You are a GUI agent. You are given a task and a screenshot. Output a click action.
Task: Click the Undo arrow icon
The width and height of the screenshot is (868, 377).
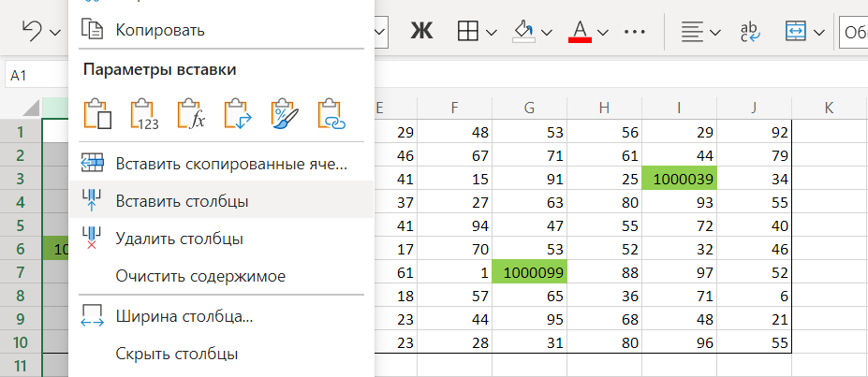(x=31, y=31)
